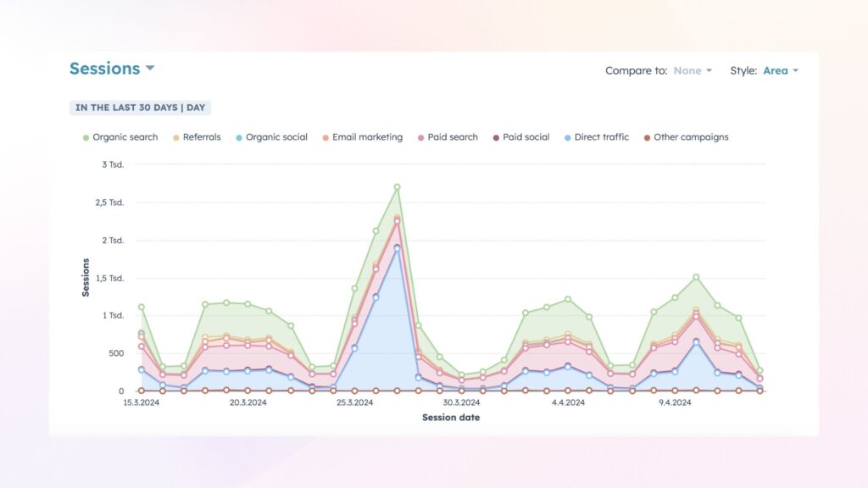868x488 pixels.
Task: Click the 30.3.2024 date axis label
Action: (x=461, y=403)
